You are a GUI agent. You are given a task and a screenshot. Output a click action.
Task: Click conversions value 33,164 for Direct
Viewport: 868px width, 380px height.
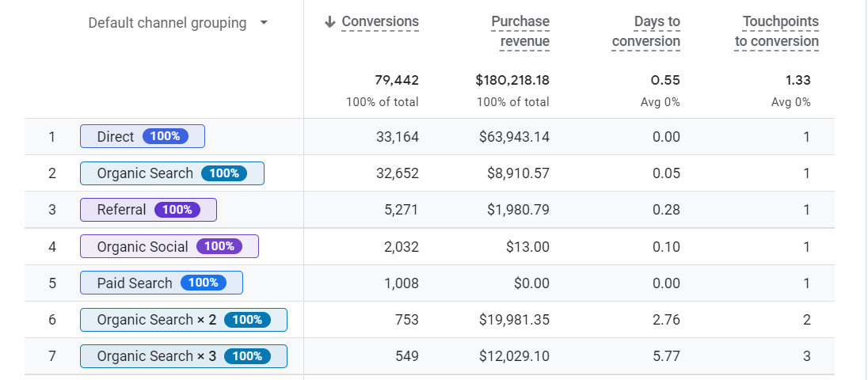398,137
